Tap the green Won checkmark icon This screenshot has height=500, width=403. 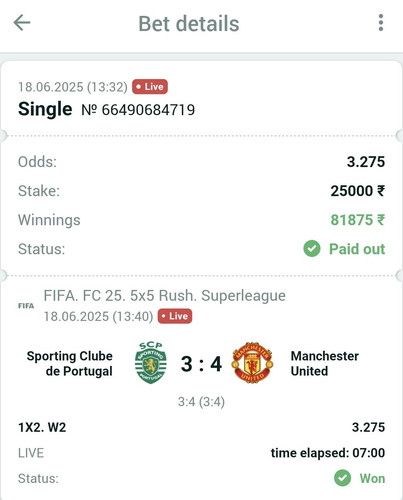(x=342, y=478)
